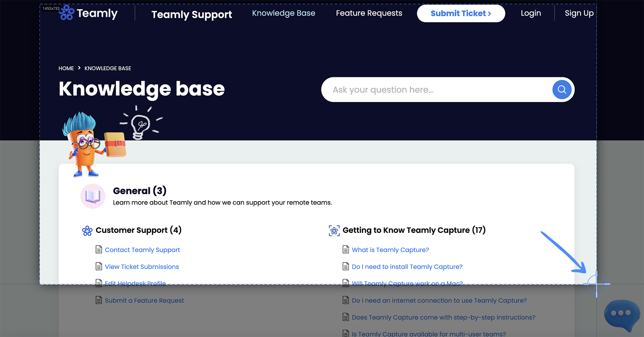Click the General book icon
This screenshot has width=644, height=337.
click(x=93, y=196)
